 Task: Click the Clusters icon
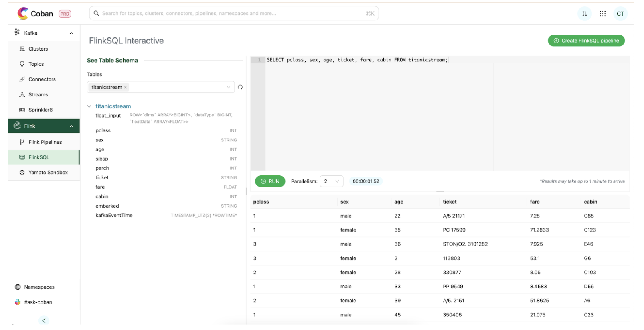point(22,49)
